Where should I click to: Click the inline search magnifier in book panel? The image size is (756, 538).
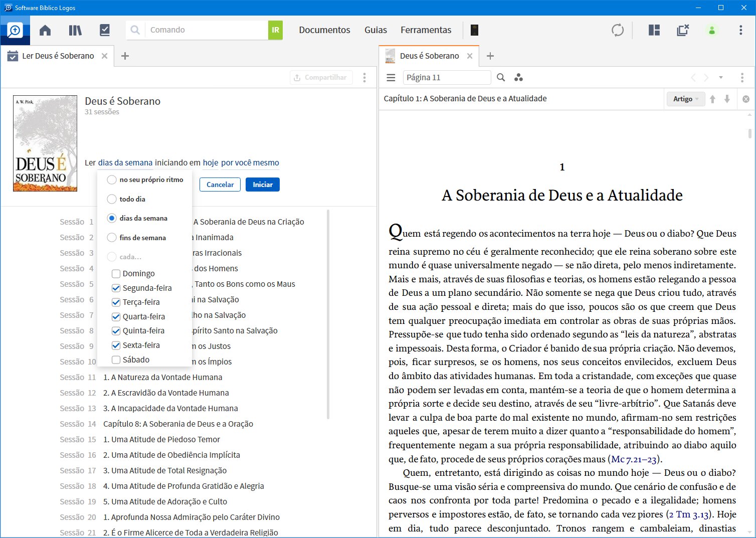point(501,78)
